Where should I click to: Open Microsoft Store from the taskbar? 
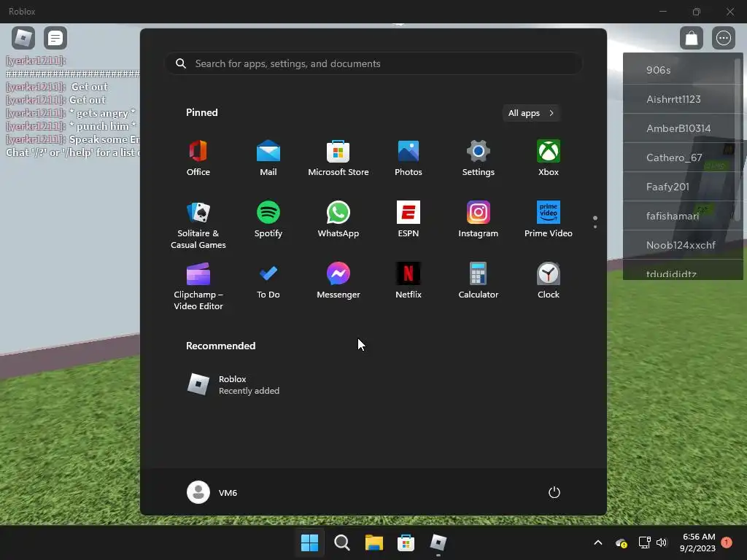point(406,542)
